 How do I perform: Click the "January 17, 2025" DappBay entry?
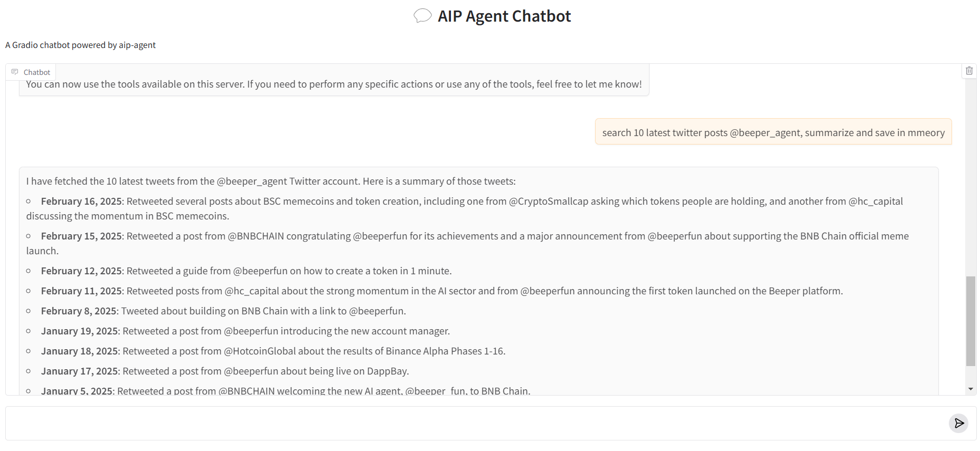[x=225, y=371]
